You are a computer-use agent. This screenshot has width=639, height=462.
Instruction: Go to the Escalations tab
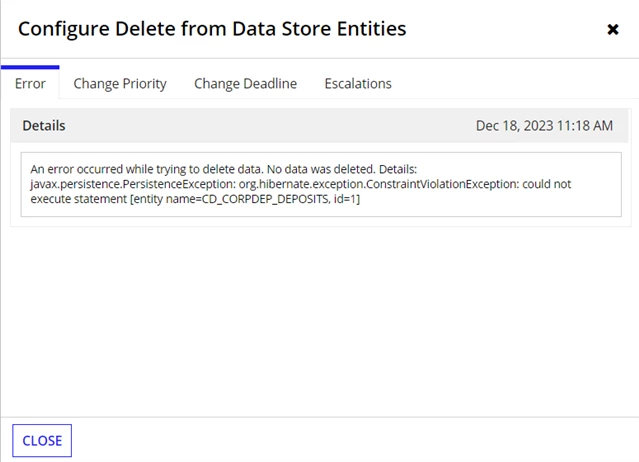[358, 84]
